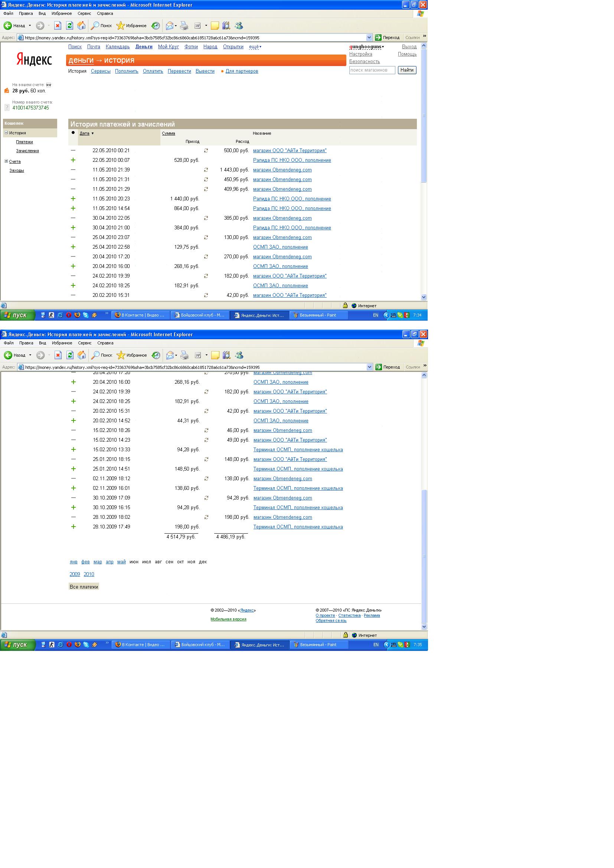
Task: Click the Skype icon in lower taskbar quick launch
Action: 86,645
